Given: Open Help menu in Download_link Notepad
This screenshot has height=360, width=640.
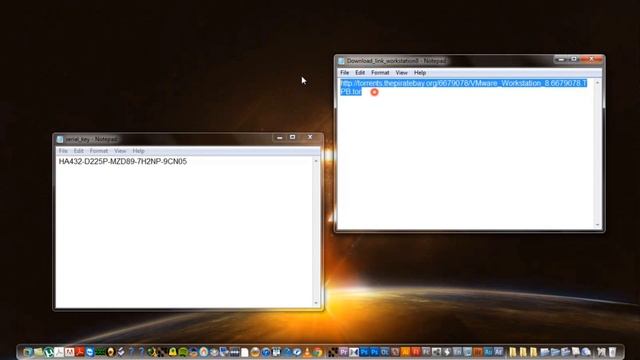Looking at the screenshot, I should point(420,73).
